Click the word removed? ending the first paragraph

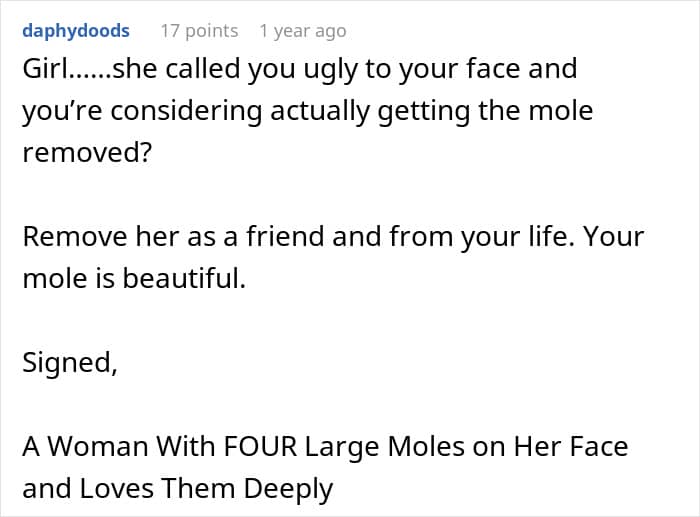click(84, 152)
